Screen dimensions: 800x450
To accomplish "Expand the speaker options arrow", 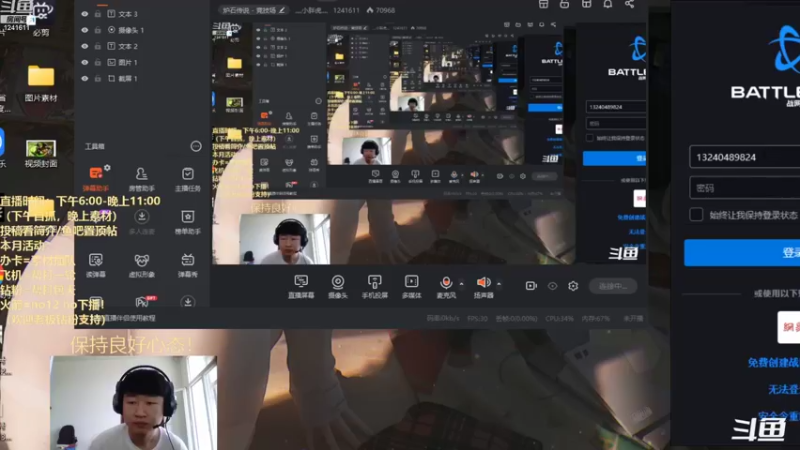I will pyautogui.click(x=499, y=284).
